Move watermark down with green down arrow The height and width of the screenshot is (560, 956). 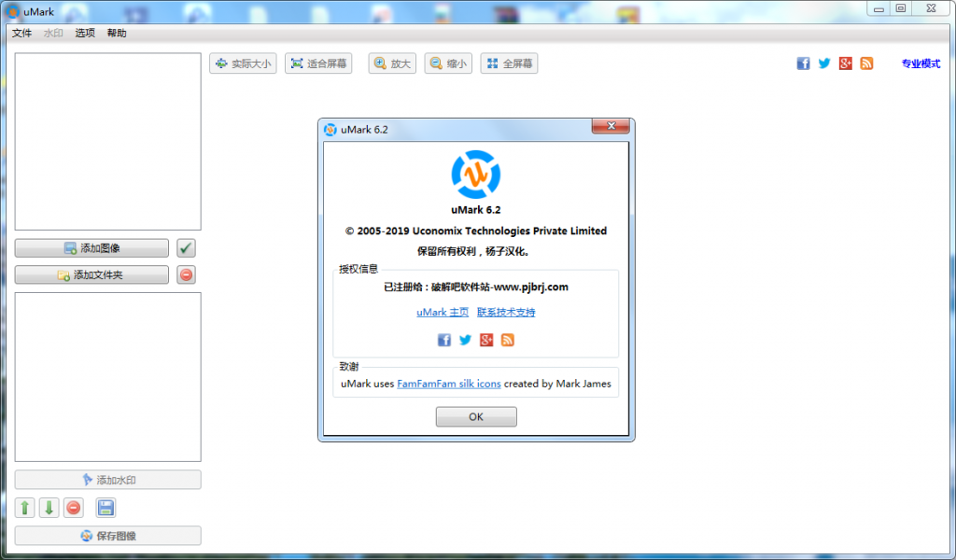click(49, 508)
